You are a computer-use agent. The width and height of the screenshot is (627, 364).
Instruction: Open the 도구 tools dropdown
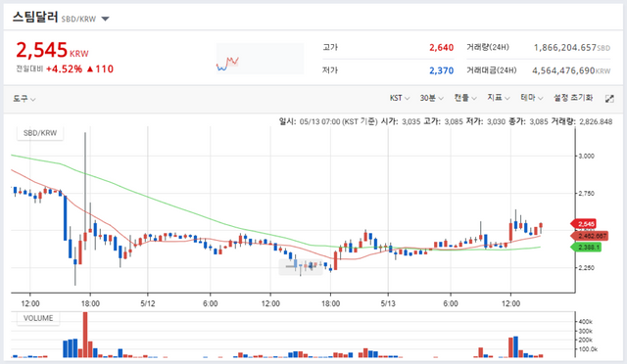(x=24, y=98)
